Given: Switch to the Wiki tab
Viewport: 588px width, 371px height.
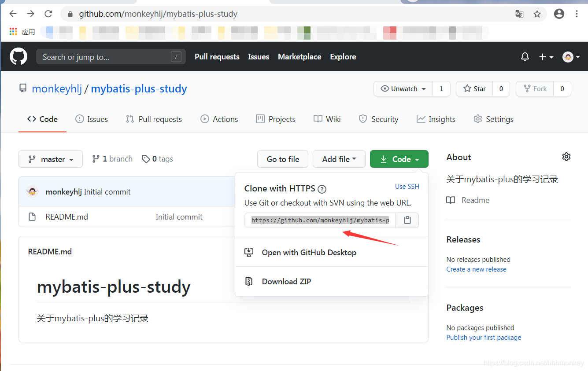Looking at the screenshot, I should [327, 119].
